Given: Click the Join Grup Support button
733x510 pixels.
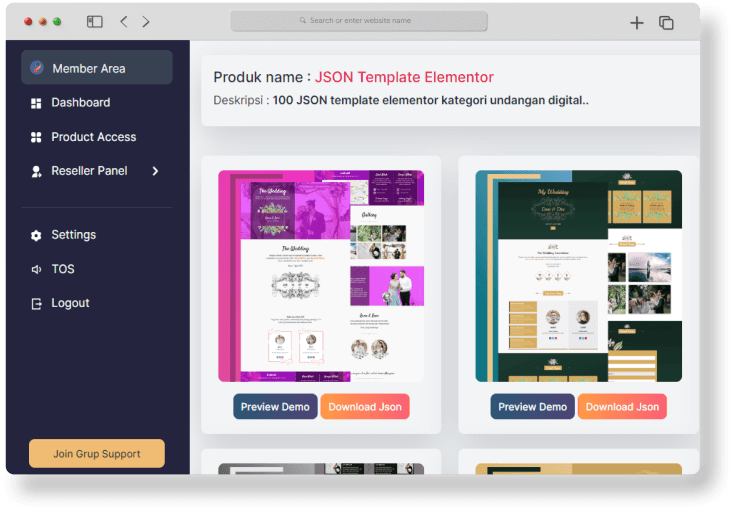Looking at the screenshot, I should tap(97, 453).
